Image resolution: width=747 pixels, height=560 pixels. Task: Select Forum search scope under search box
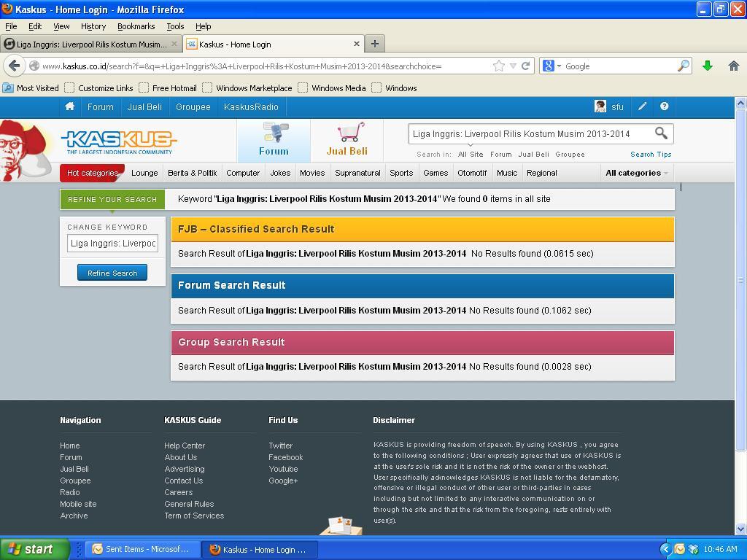[500, 155]
